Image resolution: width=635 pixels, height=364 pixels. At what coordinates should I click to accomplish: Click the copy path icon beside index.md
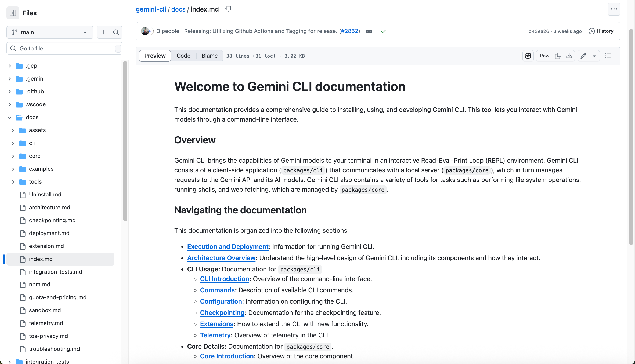[x=228, y=9]
